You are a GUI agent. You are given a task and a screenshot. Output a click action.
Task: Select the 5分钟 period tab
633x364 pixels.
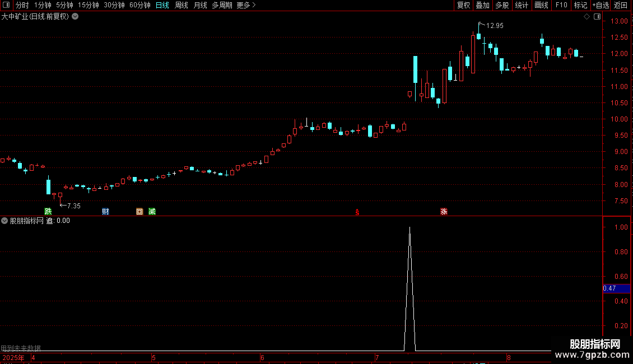pyautogui.click(x=64, y=5)
